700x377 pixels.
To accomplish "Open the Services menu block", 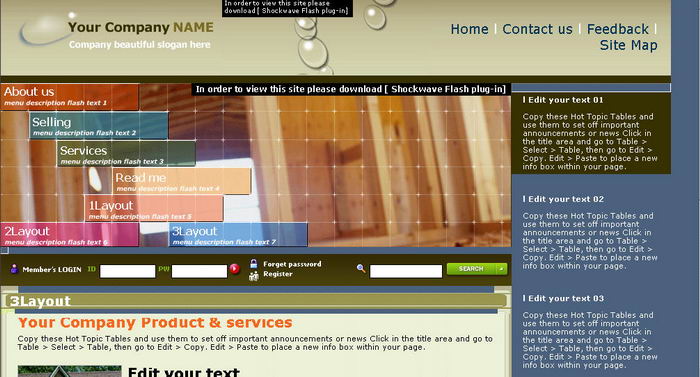I will tap(126, 154).
